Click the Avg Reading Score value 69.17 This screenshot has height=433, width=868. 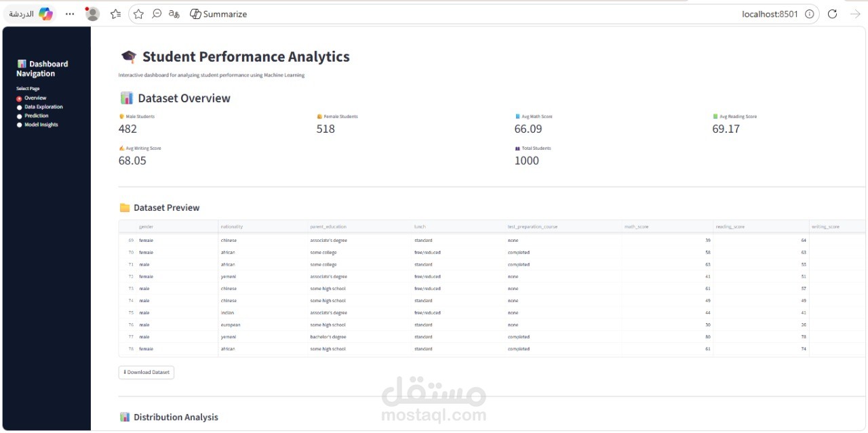(x=726, y=129)
